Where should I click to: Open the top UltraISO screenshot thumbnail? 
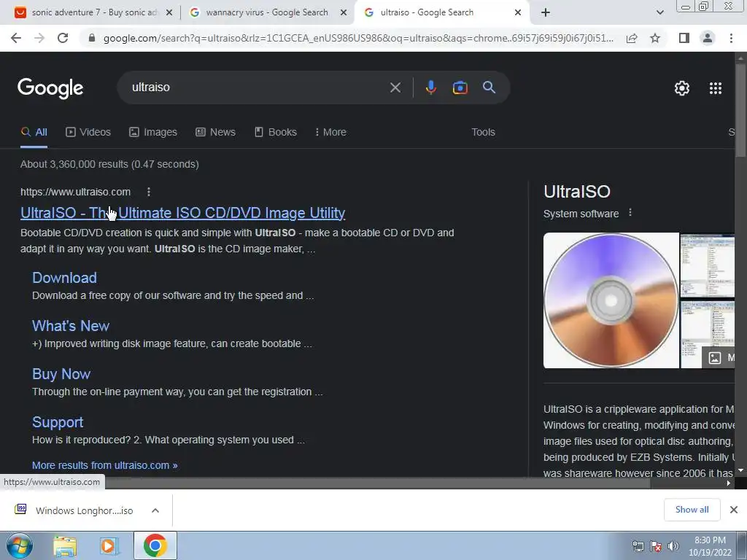click(x=708, y=265)
